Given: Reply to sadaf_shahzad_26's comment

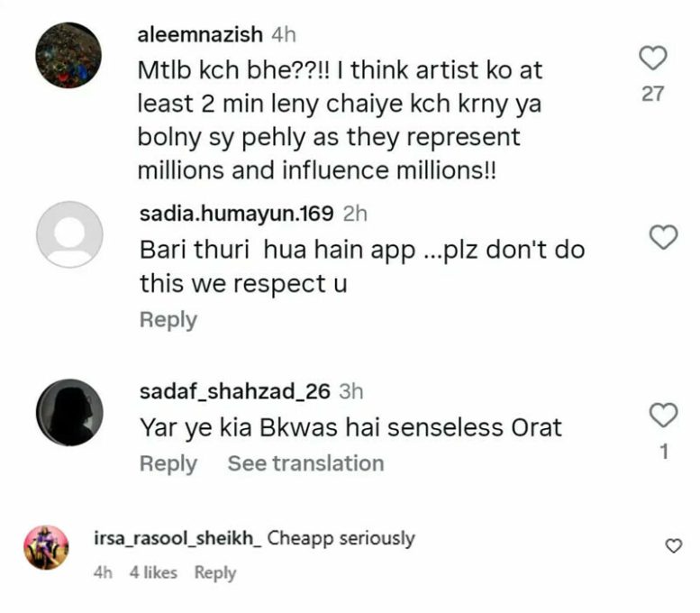Looking at the screenshot, I should click(x=168, y=463).
